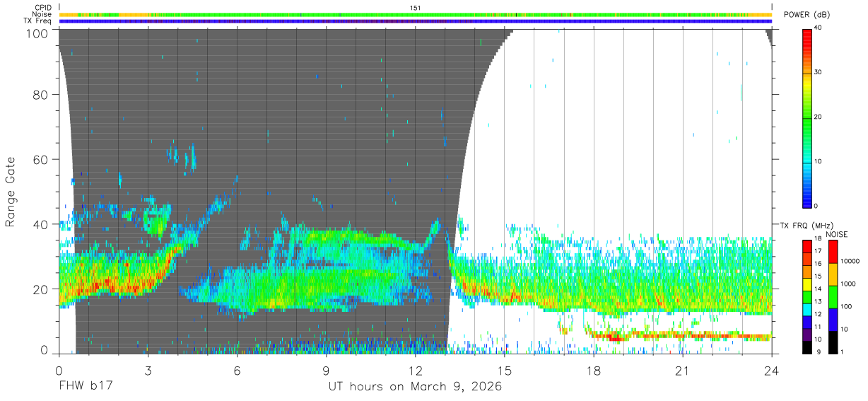Click the Noise strip above the plot
This screenshot has height=401, width=868.
(416, 14)
